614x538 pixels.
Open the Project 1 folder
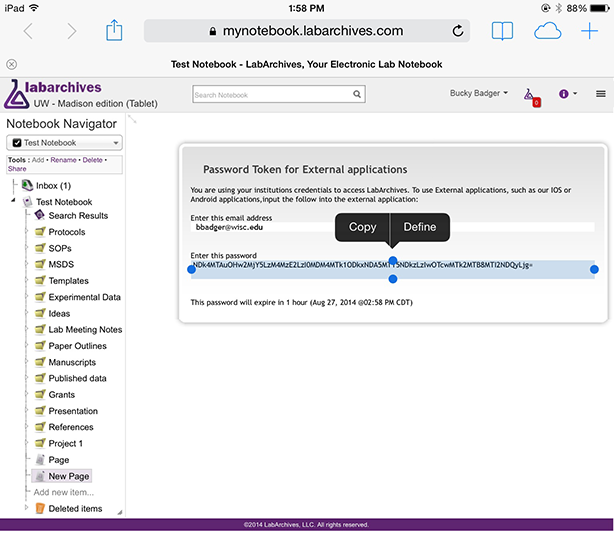pyautogui.click(x=65, y=443)
